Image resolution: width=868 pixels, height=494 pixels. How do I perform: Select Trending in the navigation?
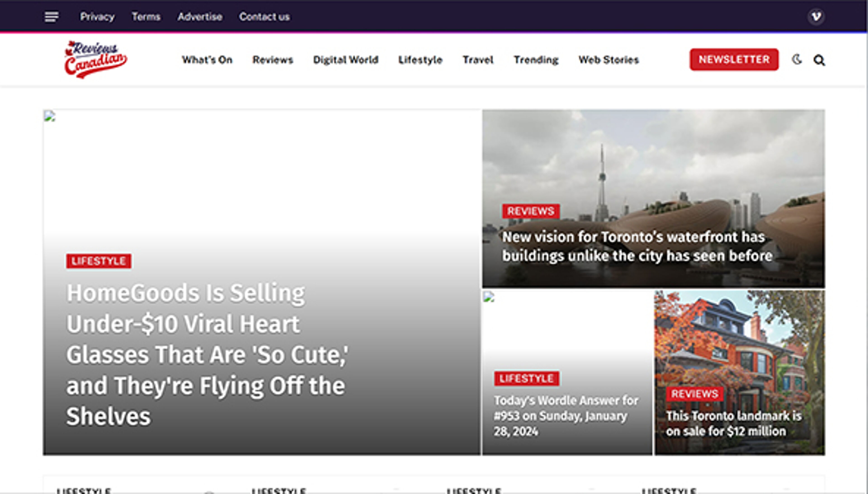click(x=536, y=60)
